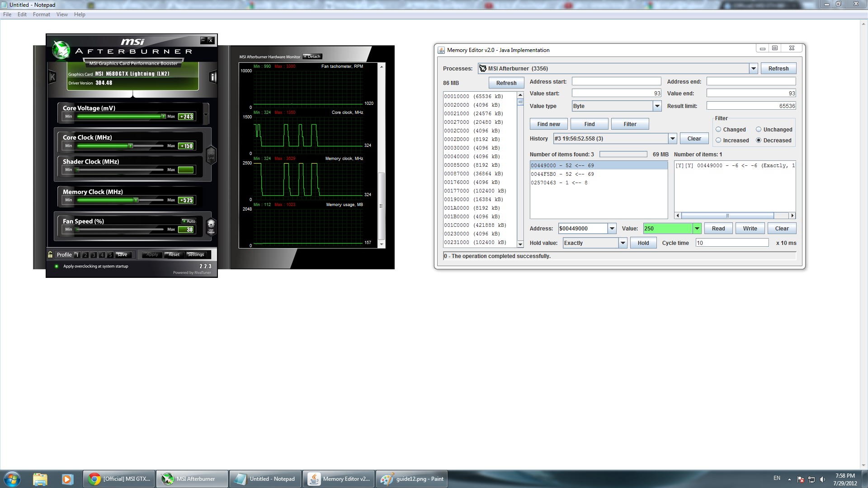Select Afterburner profile slot 5
This screenshot has height=488, width=868.
click(110, 255)
